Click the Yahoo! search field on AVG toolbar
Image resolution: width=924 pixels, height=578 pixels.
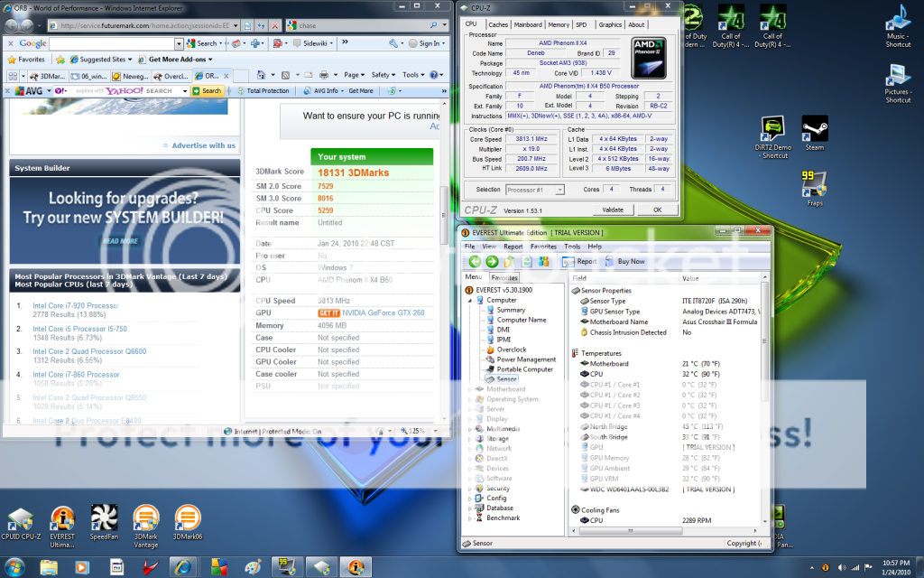click(x=122, y=91)
